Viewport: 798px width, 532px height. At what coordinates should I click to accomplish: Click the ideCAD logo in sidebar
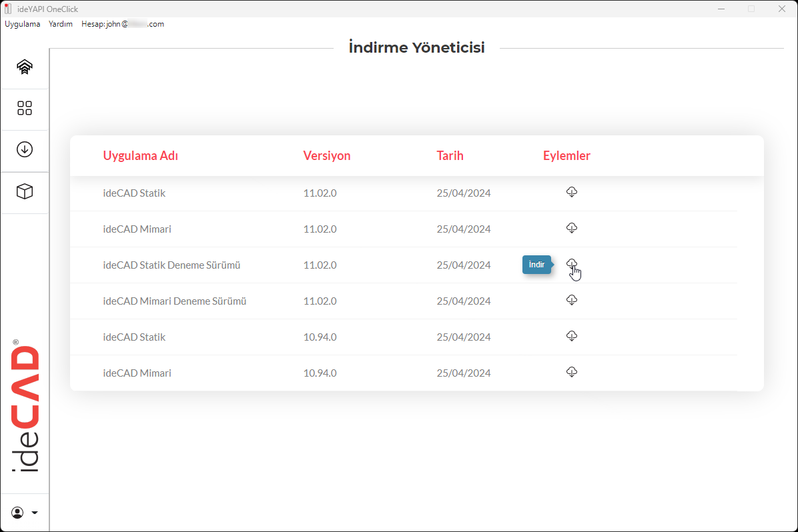[x=25, y=407]
